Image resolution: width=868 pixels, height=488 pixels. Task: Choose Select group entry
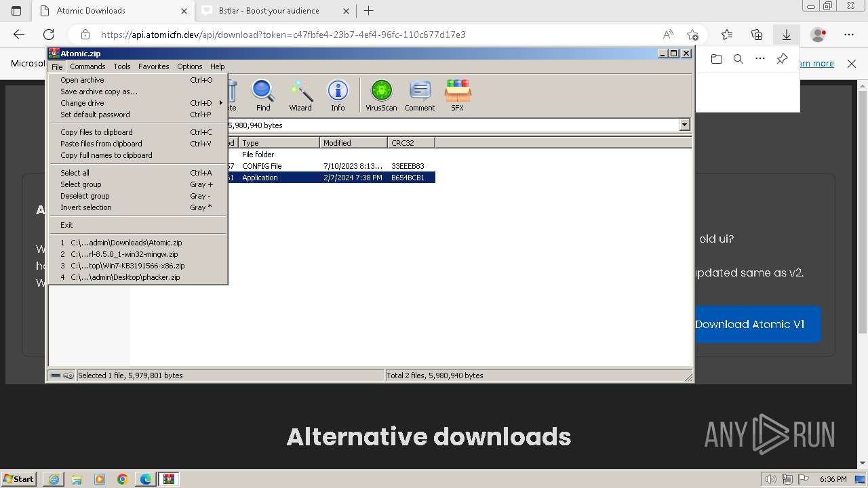coord(138,184)
